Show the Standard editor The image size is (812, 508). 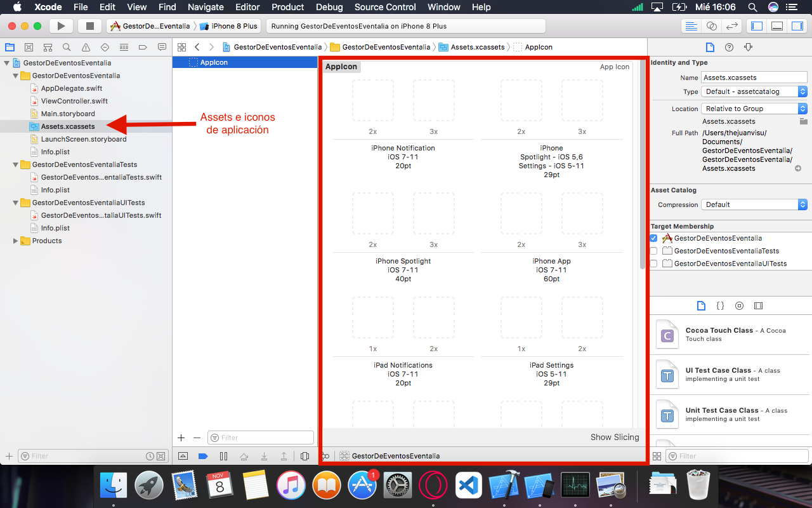tap(691, 26)
